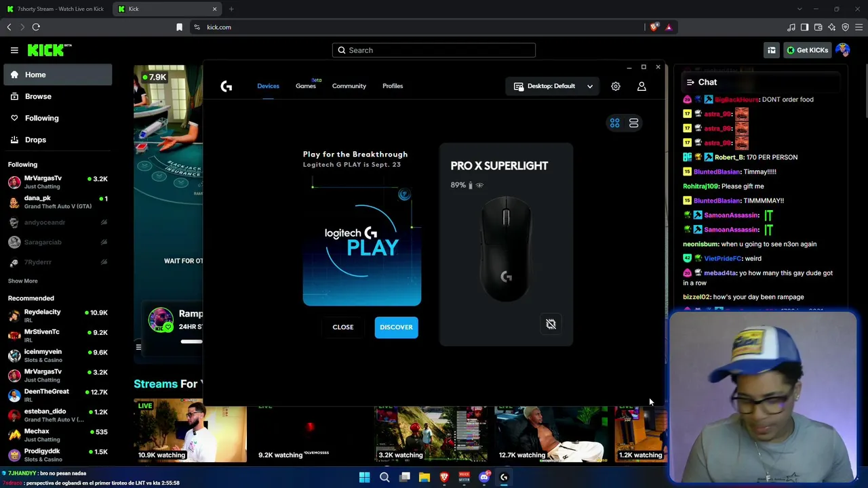Click the Logitech G logo in G HUB
868x488 pixels.
(x=226, y=86)
